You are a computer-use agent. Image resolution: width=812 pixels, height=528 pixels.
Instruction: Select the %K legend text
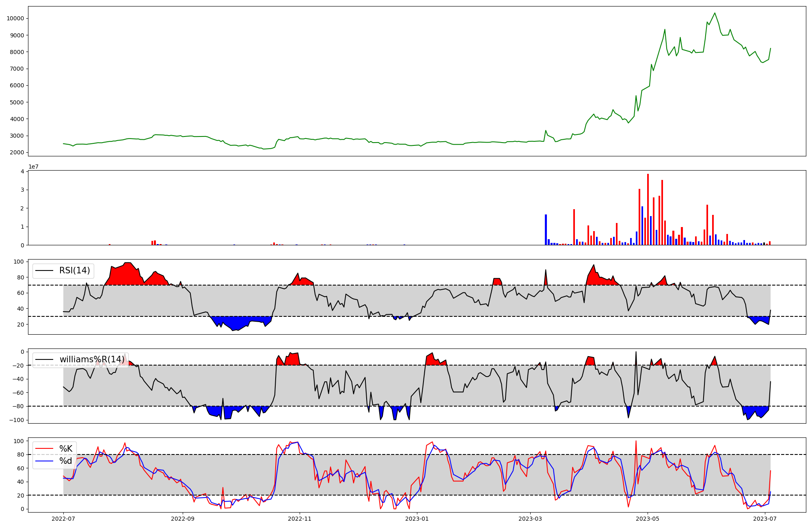pos(66,449)
